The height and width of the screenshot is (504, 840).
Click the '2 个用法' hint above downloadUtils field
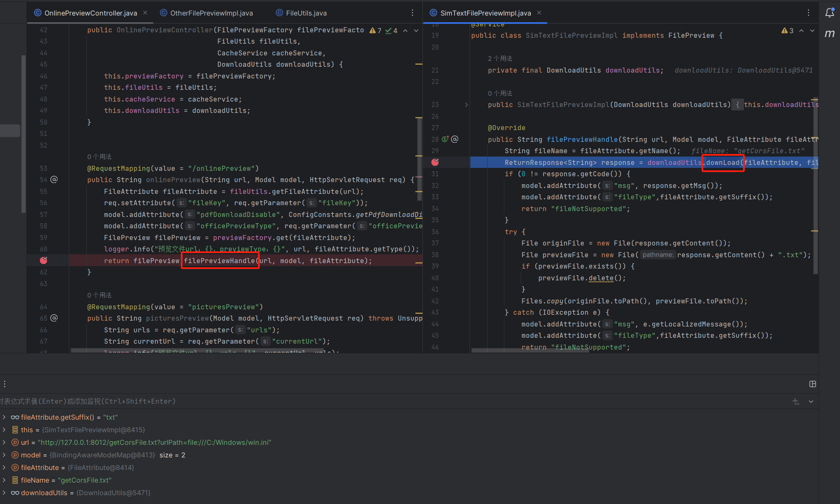pos(500,58)
